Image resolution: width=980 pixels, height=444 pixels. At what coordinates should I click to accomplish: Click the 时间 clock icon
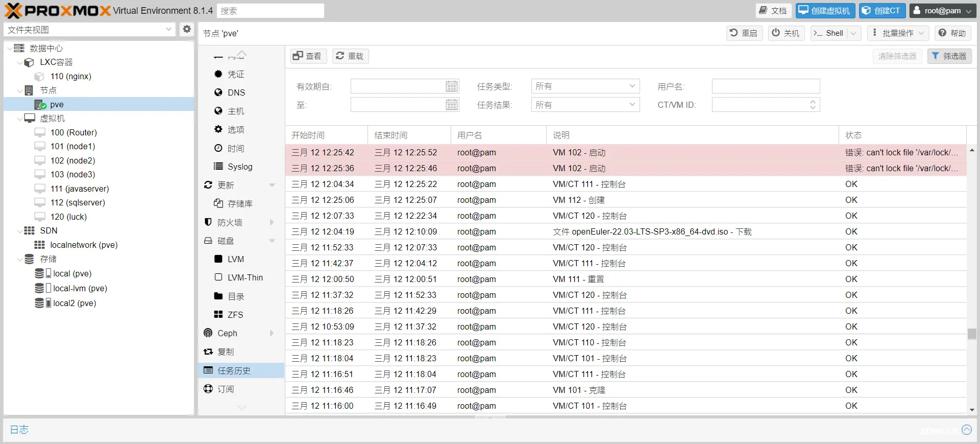click(x=218, y=148)
